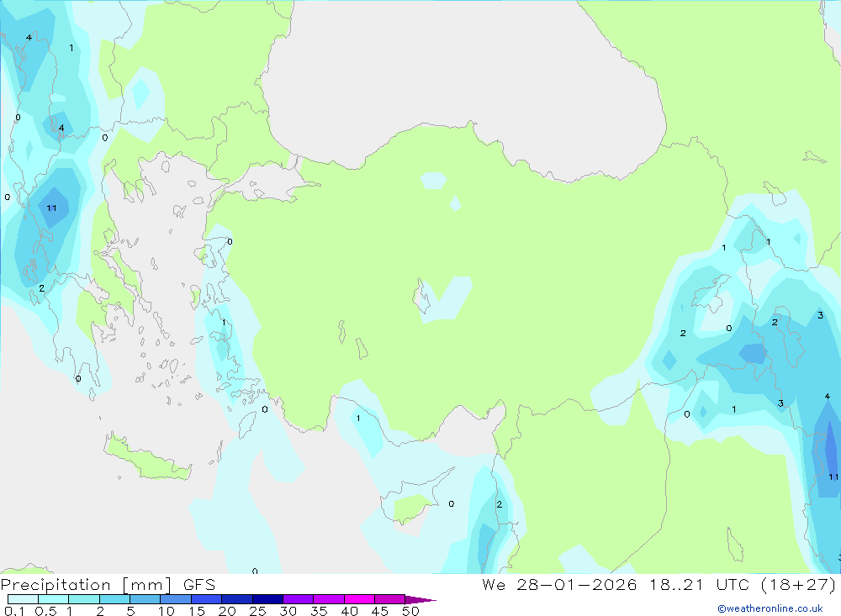Click the 30–35 mm violet legend box

pos(299,599)
